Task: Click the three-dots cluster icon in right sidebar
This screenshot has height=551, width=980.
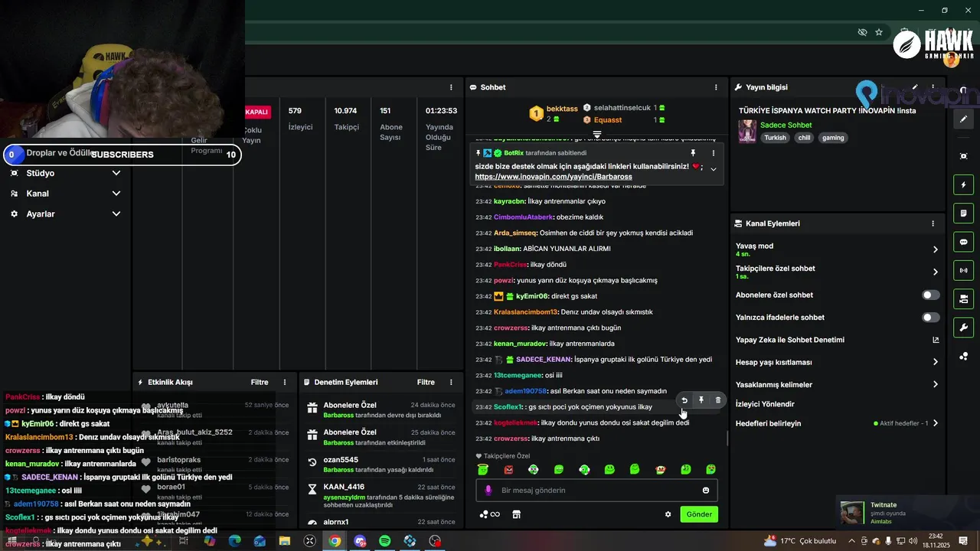Action: tap(963, 356)
